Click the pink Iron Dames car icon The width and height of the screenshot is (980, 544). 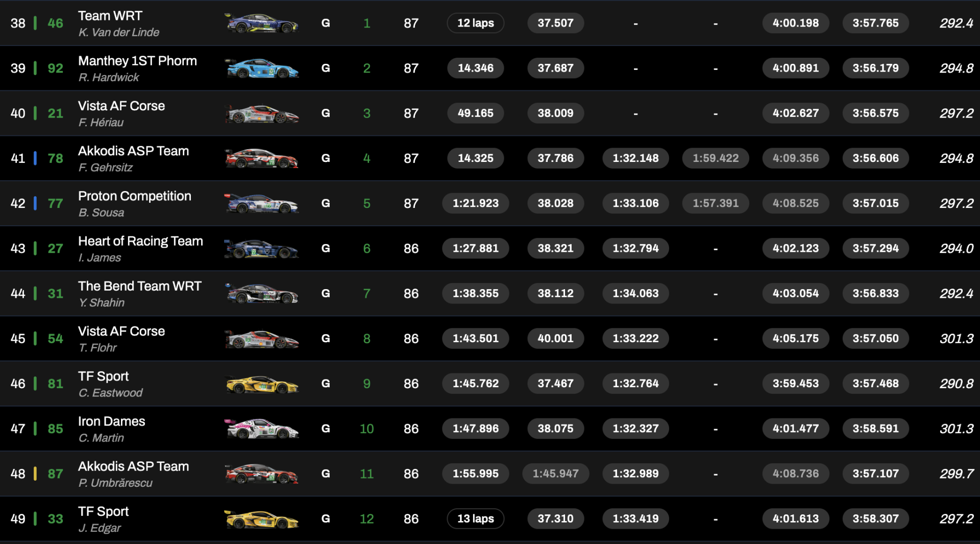pyautogui.click(x=261, y=429)
